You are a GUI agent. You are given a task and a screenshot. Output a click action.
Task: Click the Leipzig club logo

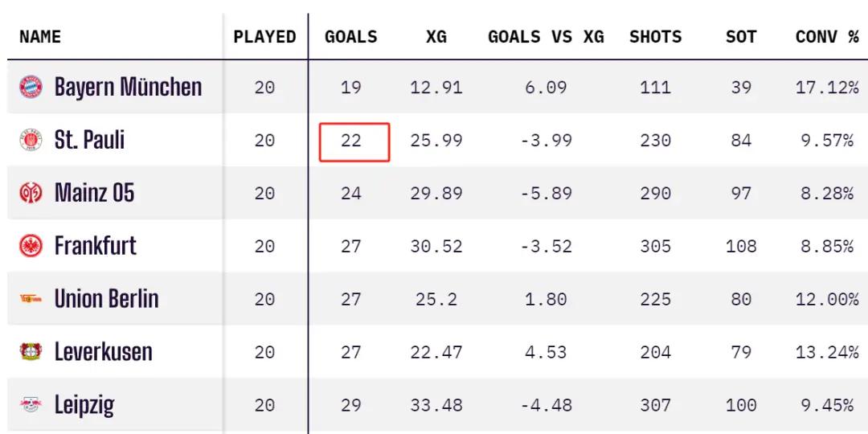(31, 405)
